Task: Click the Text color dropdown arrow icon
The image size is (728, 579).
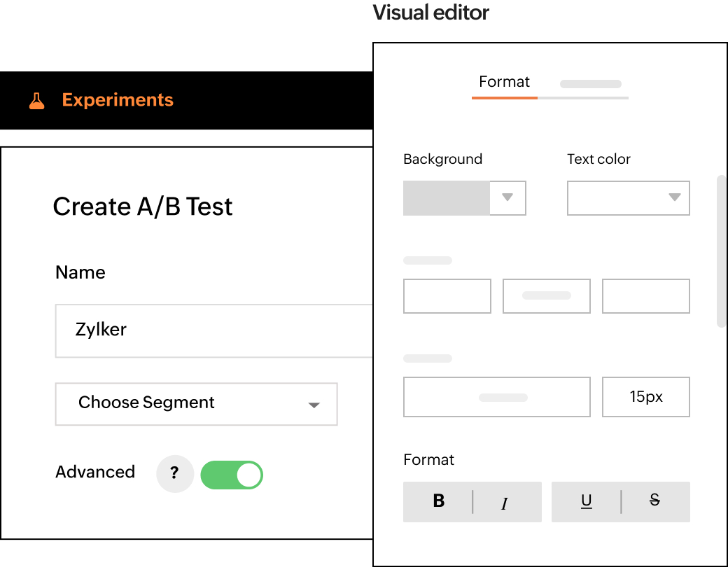Action: (675, 198)
